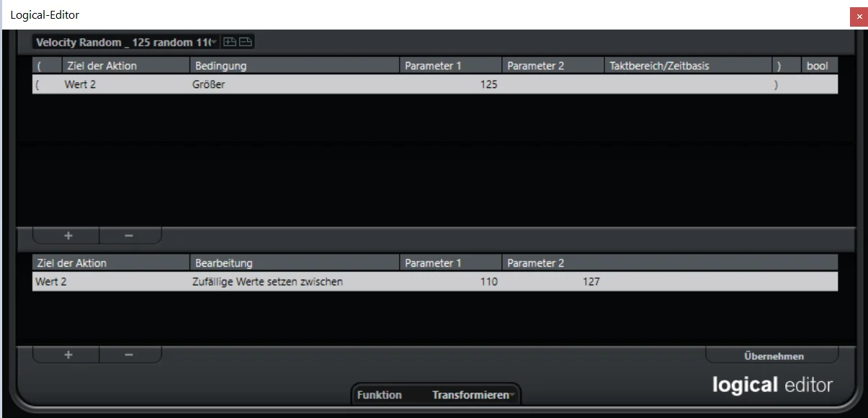Add a new action line below

(68, 355)
